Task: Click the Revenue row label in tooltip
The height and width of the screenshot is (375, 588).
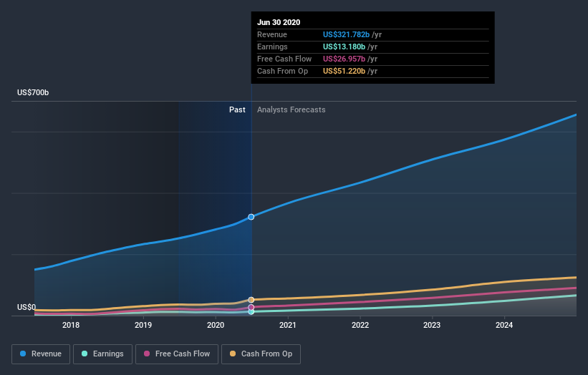Action: [272, 34]
